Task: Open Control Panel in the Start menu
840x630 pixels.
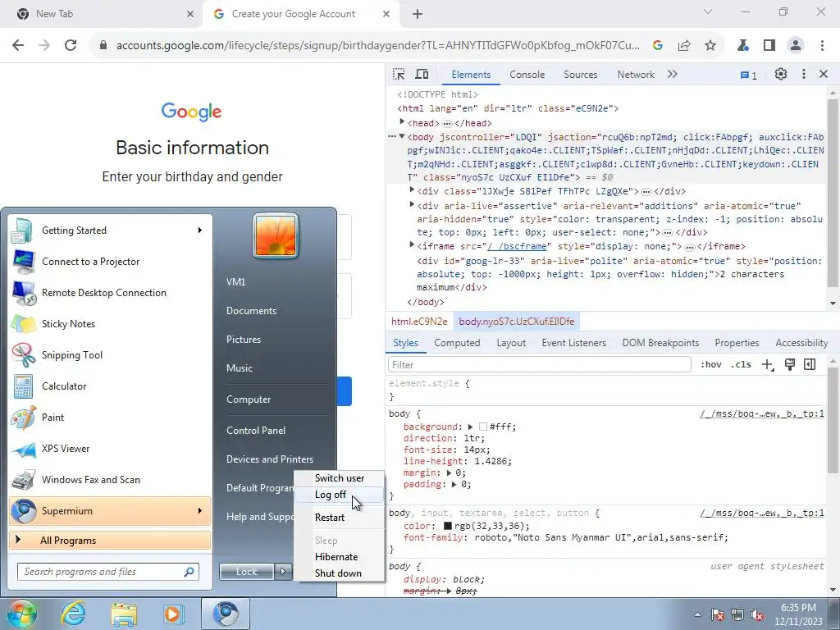Action: [x=256, y=431]
